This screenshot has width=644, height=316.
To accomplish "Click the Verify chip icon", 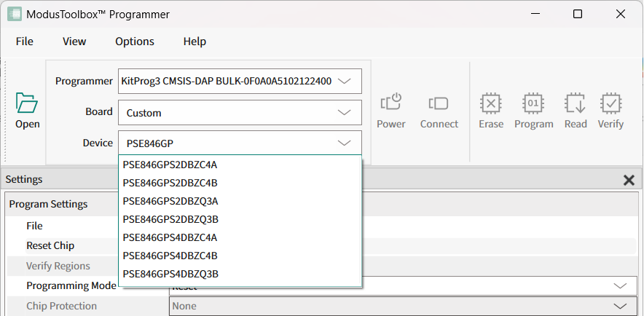I will coord(610,103).
